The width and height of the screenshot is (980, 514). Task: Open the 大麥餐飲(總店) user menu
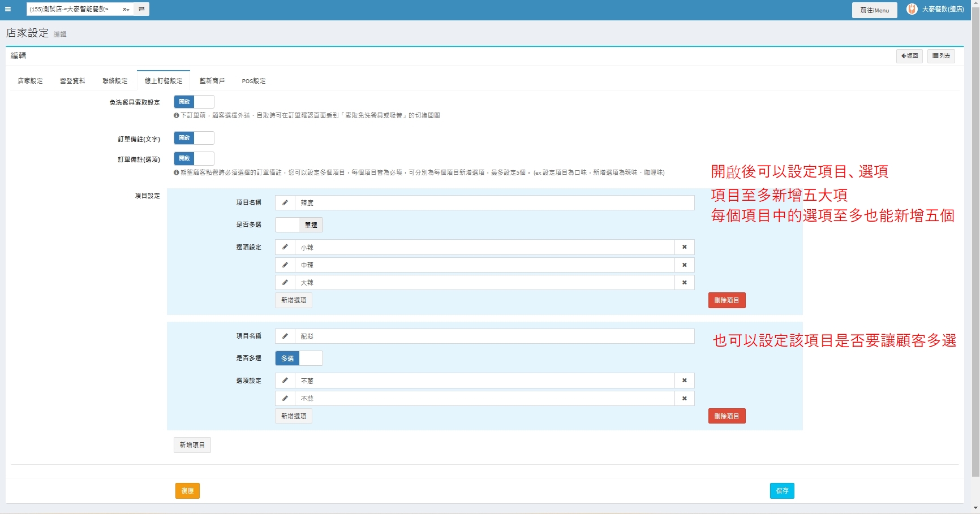pos(943,9)
